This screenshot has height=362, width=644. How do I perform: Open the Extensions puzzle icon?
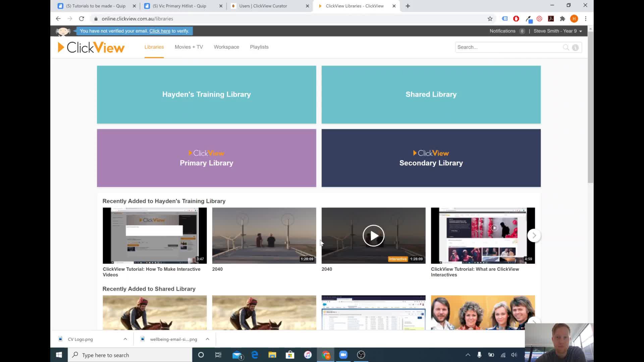click(562, 19)
